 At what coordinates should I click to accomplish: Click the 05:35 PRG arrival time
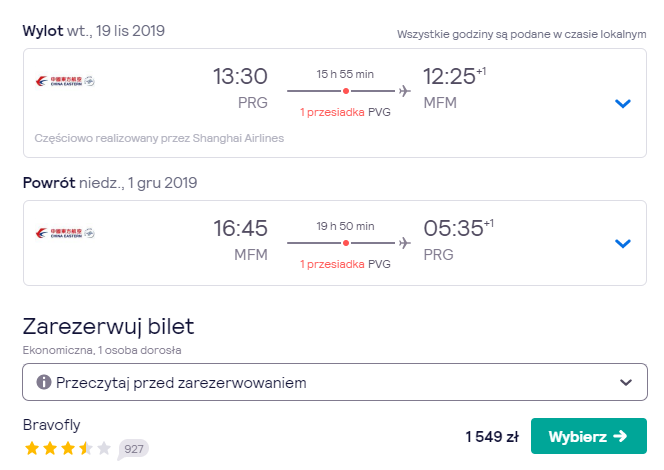coord(458,240)
